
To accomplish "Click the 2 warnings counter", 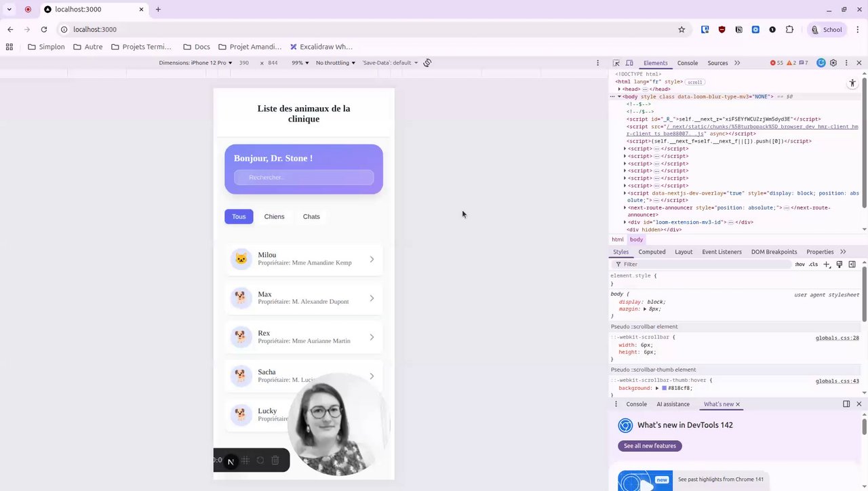I will pos(791,63).
